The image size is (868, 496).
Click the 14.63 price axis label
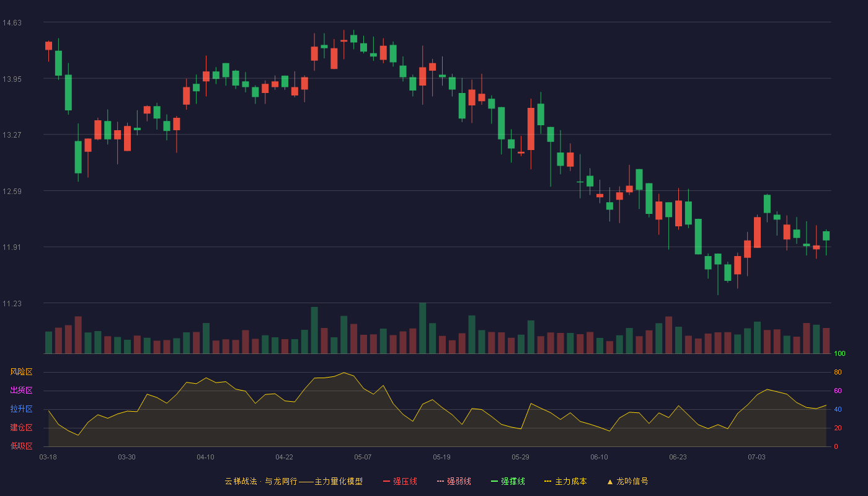12,23
